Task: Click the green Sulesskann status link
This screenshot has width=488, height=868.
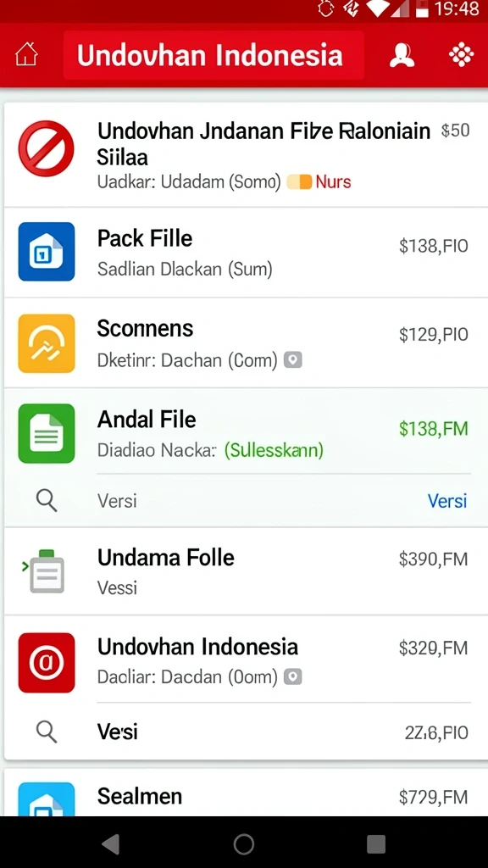Action: point(274,450)
